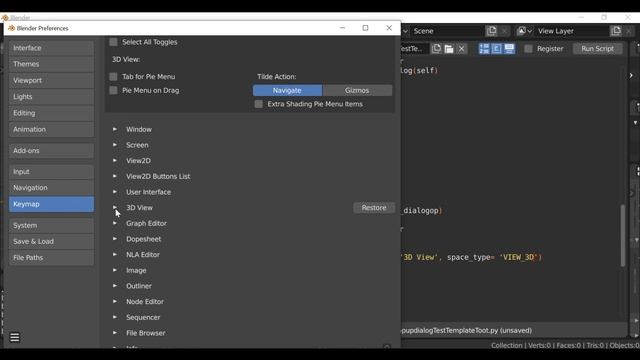Click the new view layer icon

pos(616,31)
